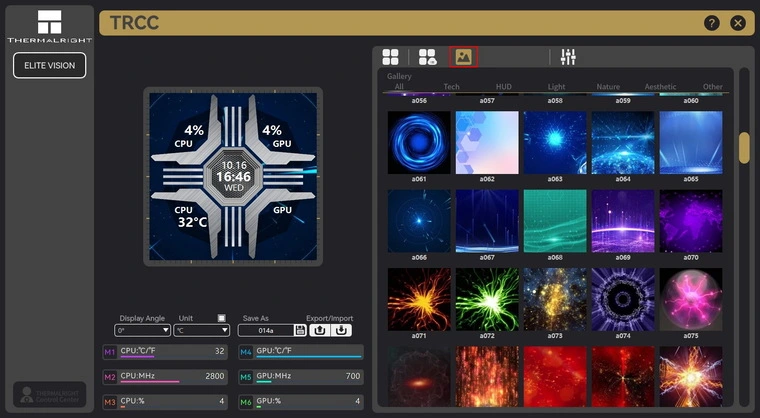
Task: Open the settings sliders icon
Action: pos(568,57)
